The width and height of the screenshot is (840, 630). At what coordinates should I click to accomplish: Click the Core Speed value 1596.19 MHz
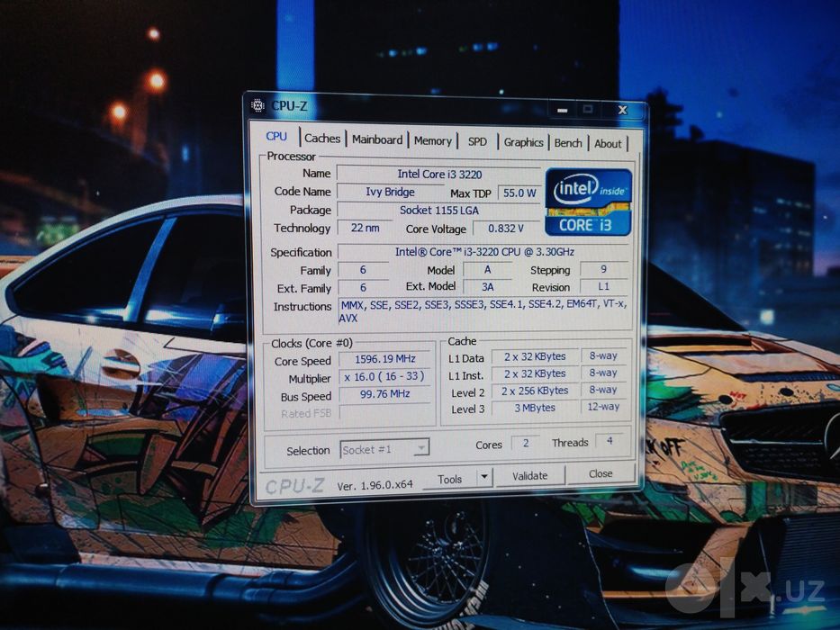(x=385, y=359)
